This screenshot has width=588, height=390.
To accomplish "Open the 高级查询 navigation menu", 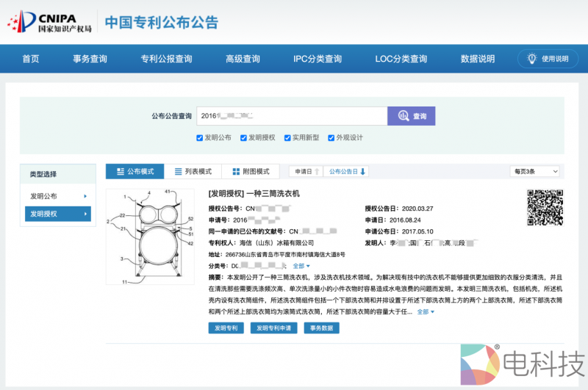I will [243, 59].
